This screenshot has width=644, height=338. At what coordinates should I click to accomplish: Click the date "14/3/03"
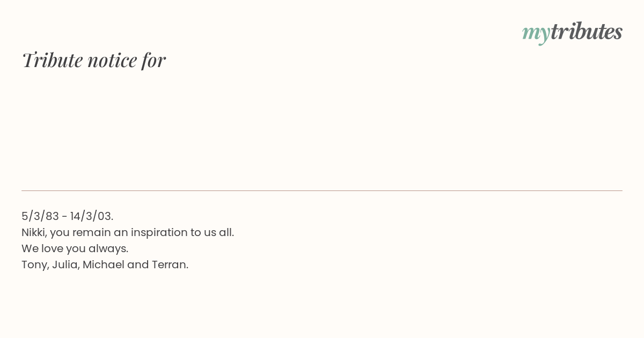pos(90,216)
